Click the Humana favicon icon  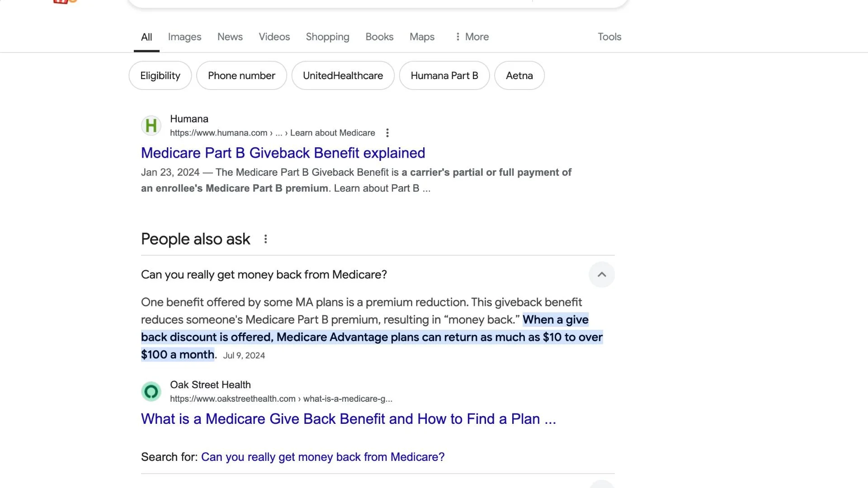pyautogui.click(x=151, y=126)
